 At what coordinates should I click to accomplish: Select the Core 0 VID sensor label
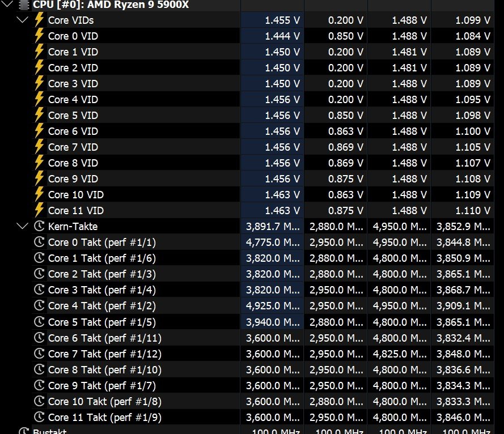click(73, 36)
